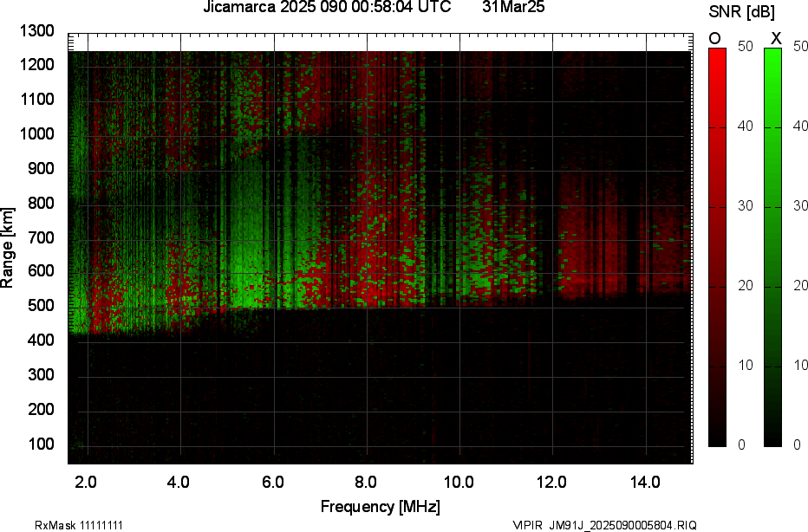808x532 pixels.
Task: Click the green X-mode SNR colorbar
Action: pyautogui.click(x=772, y=247)
